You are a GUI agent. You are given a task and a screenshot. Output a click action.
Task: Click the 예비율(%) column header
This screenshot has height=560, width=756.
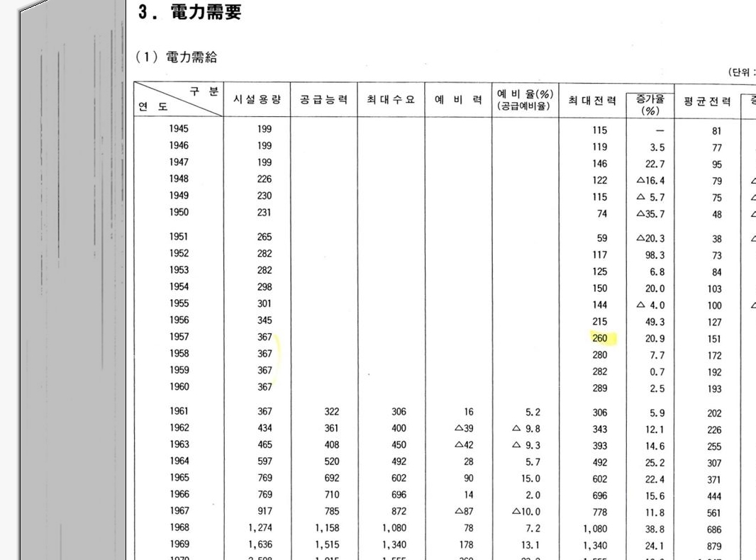[x=525, y=100]
